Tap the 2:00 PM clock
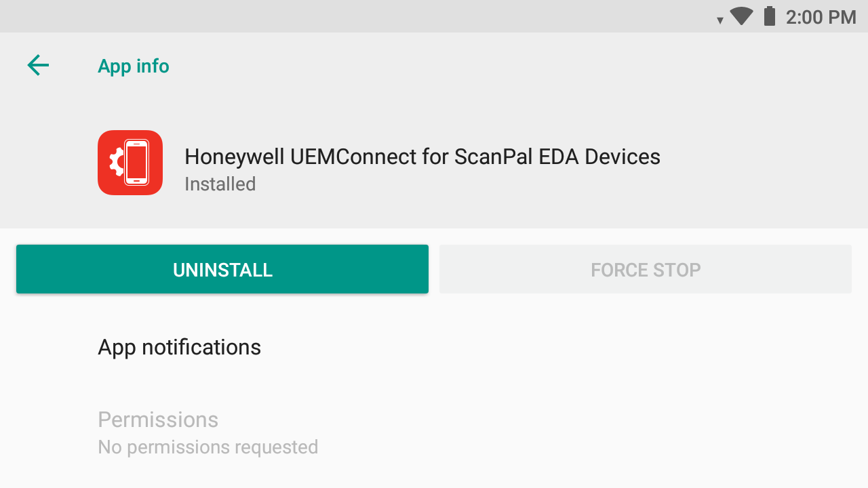This screenshot has height=488, width=868. pyautogui.click(x=821, y=17)
